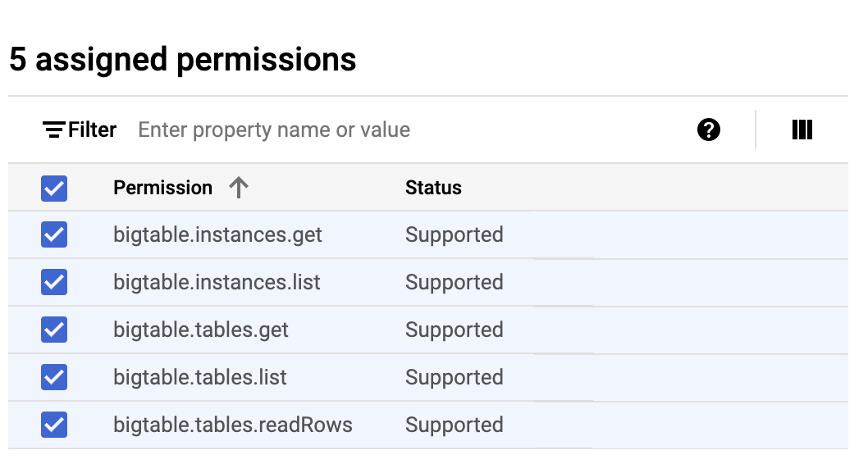Screen dimensions: 868x464
Task: Click Supported status in the bigtable.instances.get row
Action: pos(454,235)
